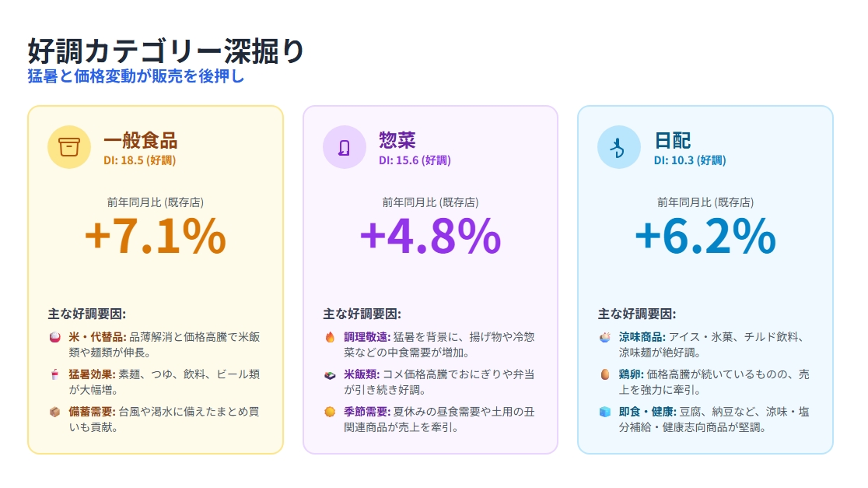This screenshot has height=488, width=868.
Task: Click the +6.2% figure in 日配 card
Action: [x=705, y=236]
